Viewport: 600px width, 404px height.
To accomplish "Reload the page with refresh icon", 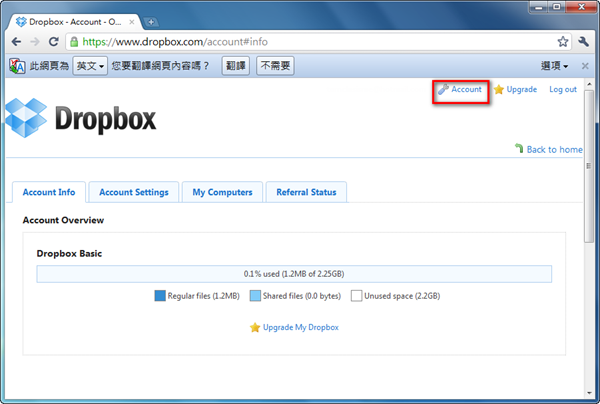I will coord(54,42).
